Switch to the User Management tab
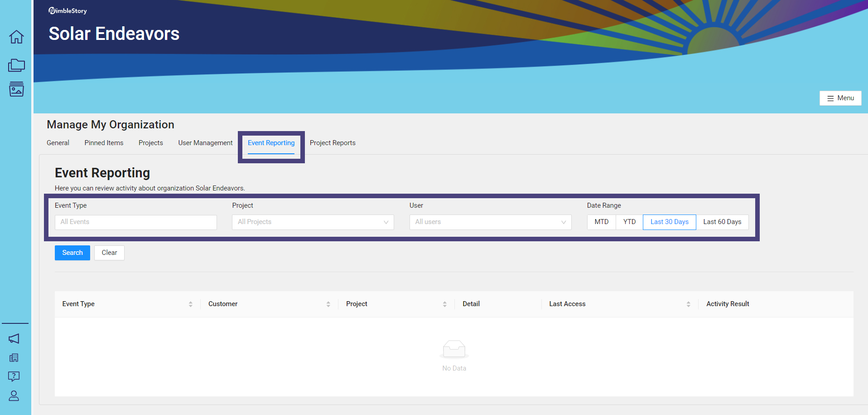The height and width of the screenshot is (415, 868). (x=205, y=143)
